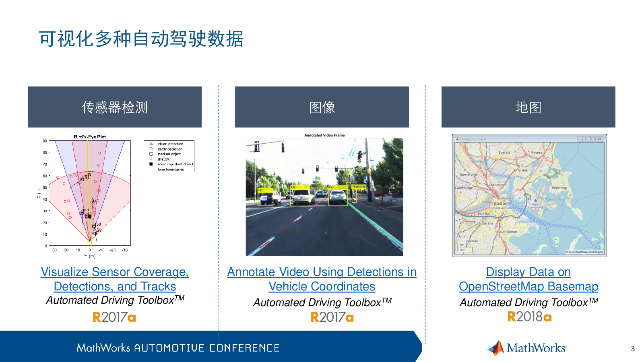Click the Everett label on map

(x=504, y=152)
